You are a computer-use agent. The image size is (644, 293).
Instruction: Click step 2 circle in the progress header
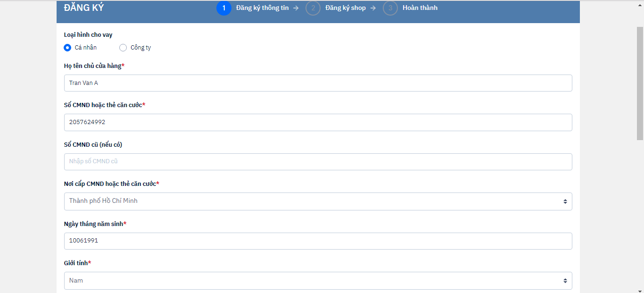[x=313, y=8]
